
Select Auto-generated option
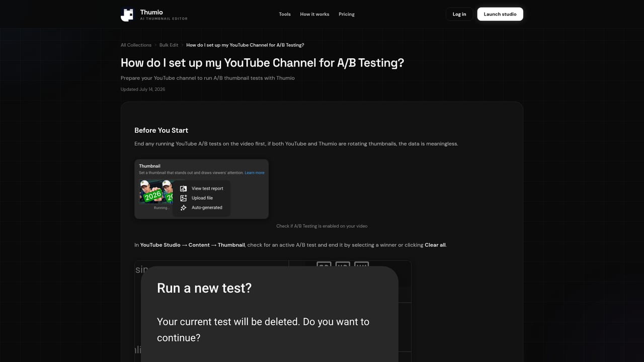click(x=207, y=208)
